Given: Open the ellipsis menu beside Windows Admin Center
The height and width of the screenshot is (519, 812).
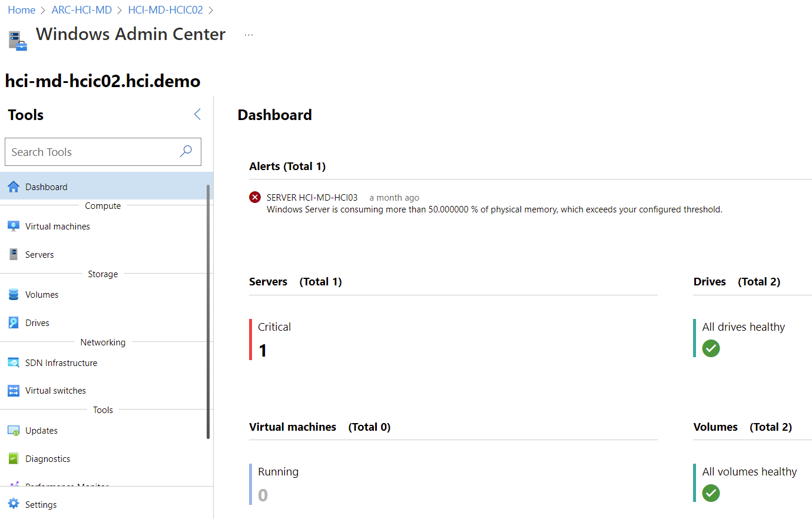Looking at the screenshot, I should pyautogui.click(x=248, y=35).
